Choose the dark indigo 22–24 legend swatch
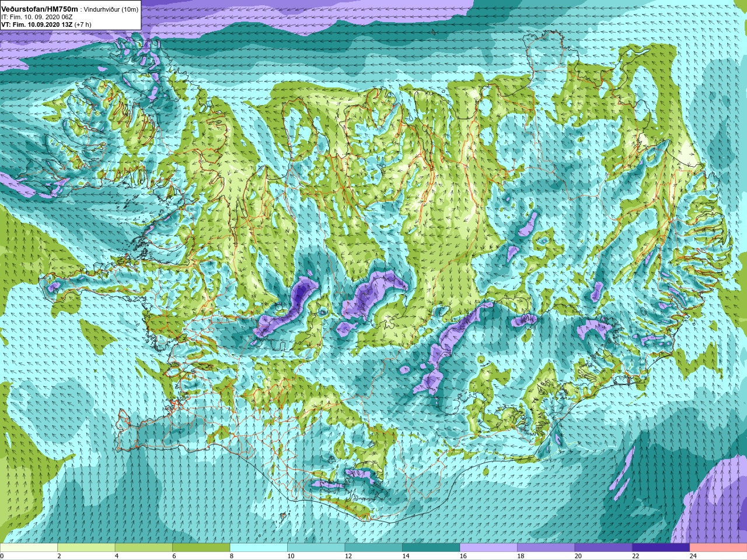This screenshot has height=560, width=747. tap(661, 548)
